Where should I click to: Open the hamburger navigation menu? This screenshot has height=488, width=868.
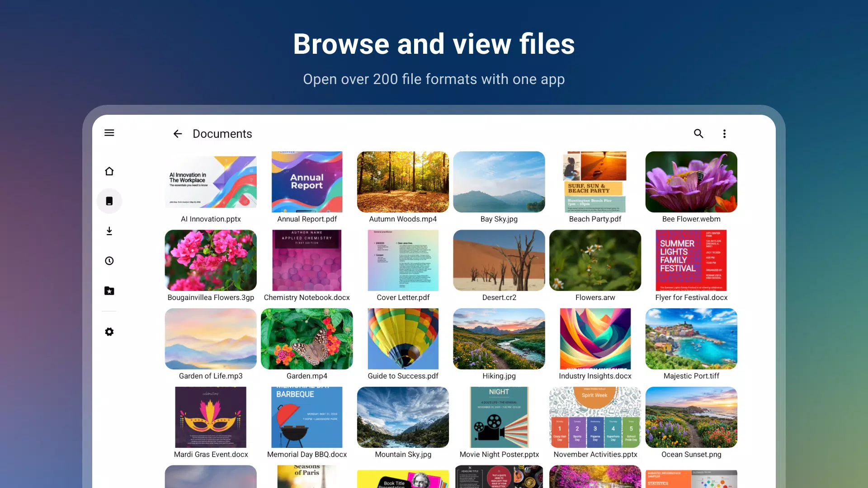pos(109,133)
